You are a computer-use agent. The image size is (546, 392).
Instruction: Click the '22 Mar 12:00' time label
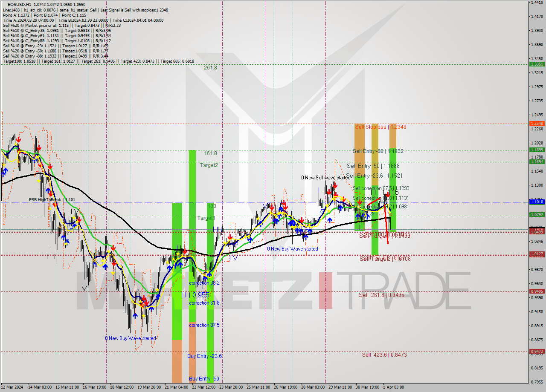tap(204, 387)
